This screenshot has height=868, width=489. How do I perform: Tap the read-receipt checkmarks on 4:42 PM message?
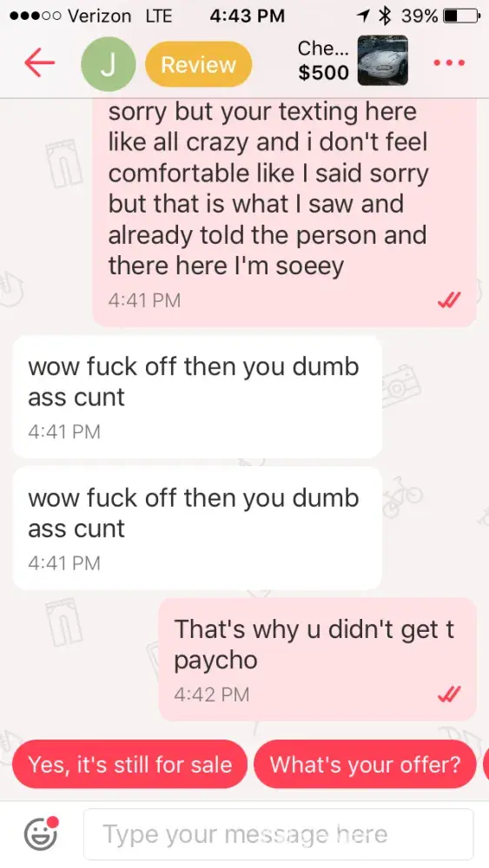[449, 694]
